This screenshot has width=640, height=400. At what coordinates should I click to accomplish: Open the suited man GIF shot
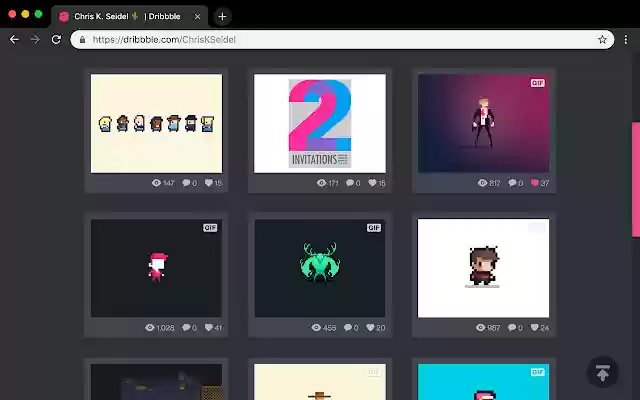[483, 123]
